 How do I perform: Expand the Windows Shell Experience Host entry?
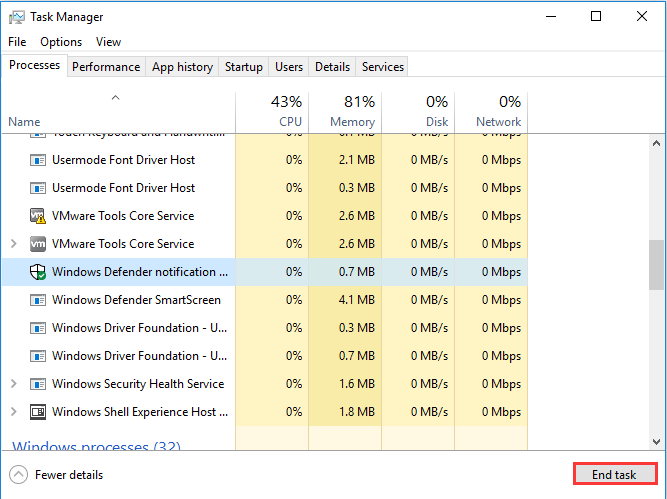tap(13, 412)
